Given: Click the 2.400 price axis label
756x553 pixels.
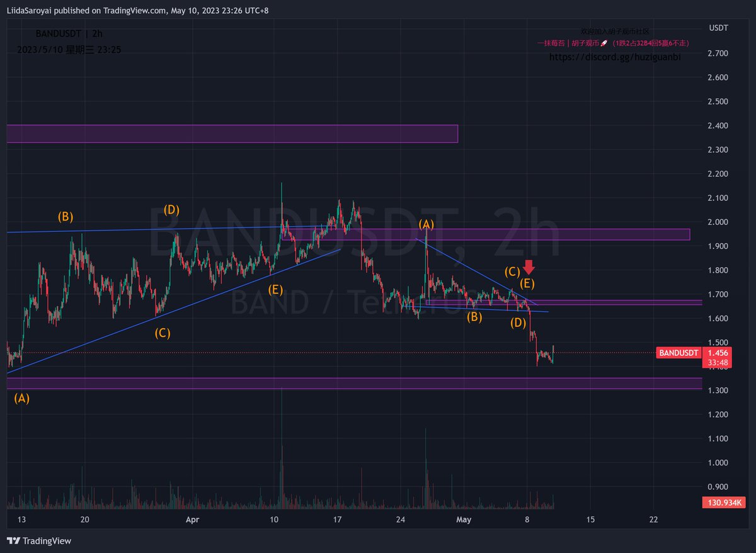Looking at the screenshot, I should (x=718, y=126).
